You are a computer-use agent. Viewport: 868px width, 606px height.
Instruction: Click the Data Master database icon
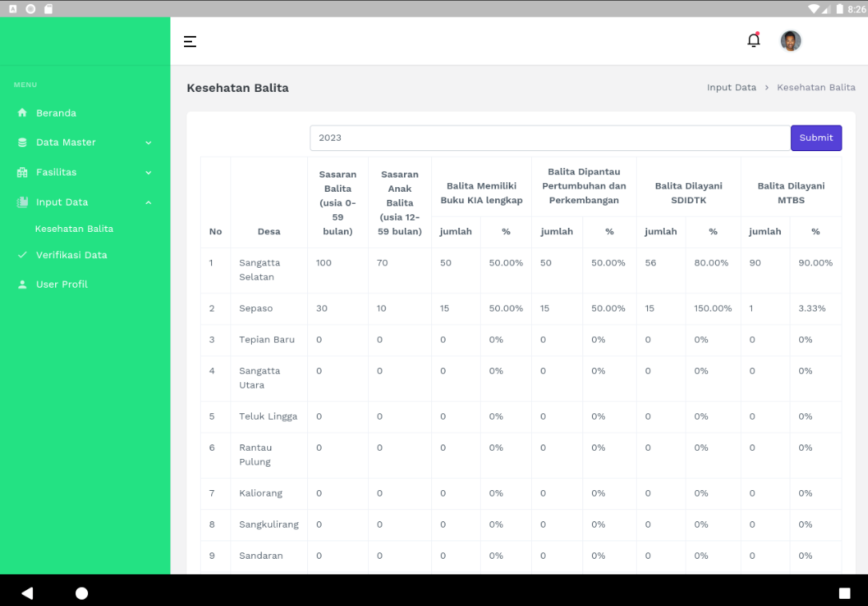coord(22,142)
